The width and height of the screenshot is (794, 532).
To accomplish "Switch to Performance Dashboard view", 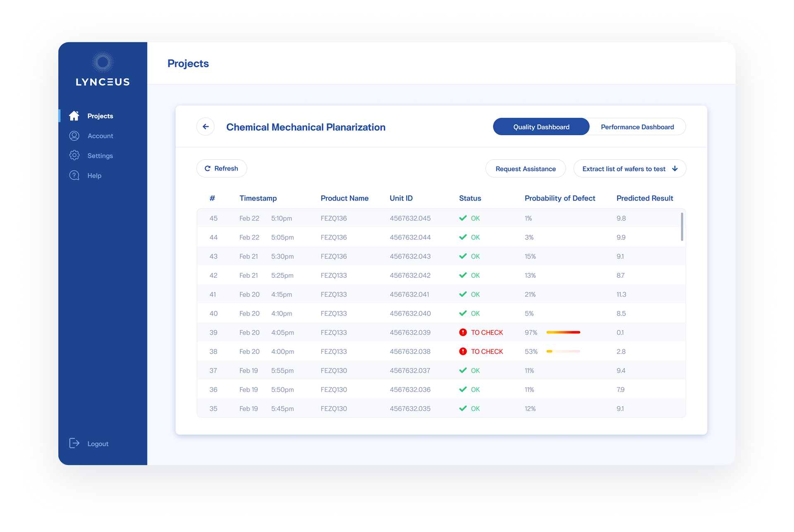I will click(x=637, y=127).
